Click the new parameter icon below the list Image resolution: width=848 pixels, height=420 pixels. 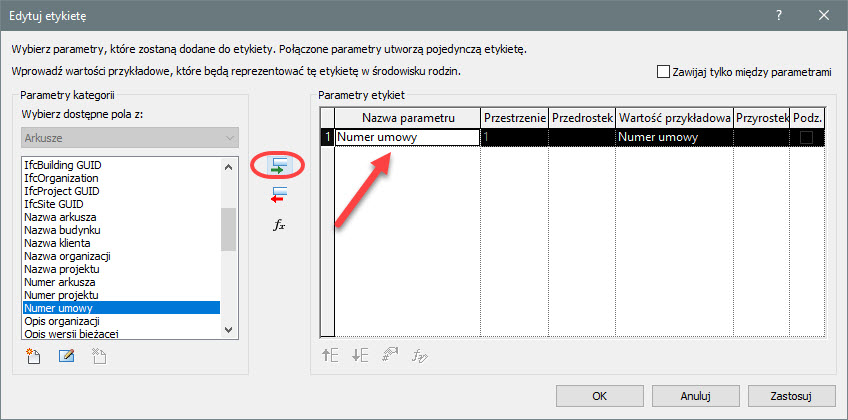click(x=34, y=357)
